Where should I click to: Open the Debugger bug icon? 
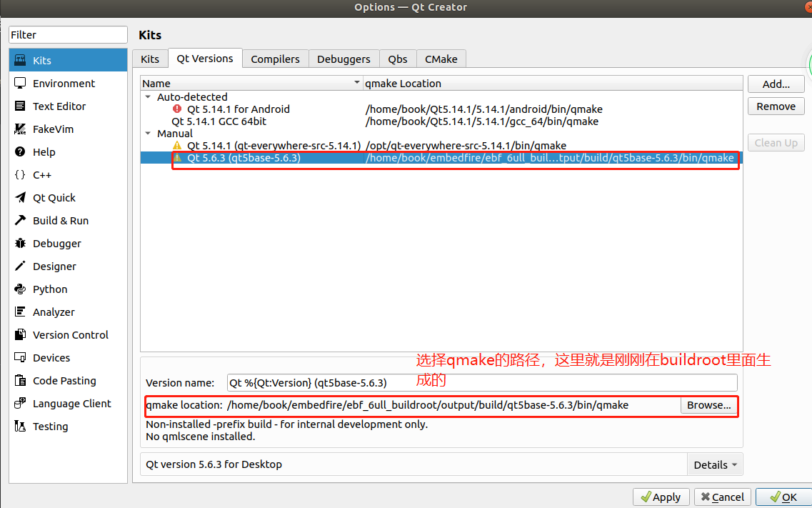(x=20, y=243)
